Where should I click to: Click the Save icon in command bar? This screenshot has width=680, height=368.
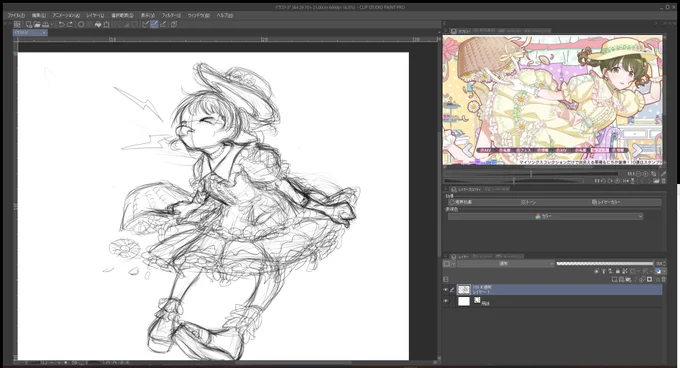(45, 24)
